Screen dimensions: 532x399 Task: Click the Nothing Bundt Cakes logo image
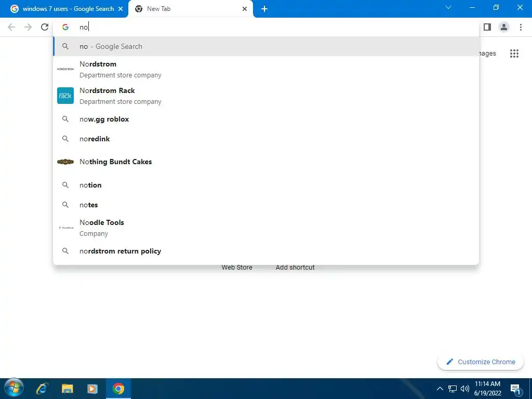tap(65, 162)
